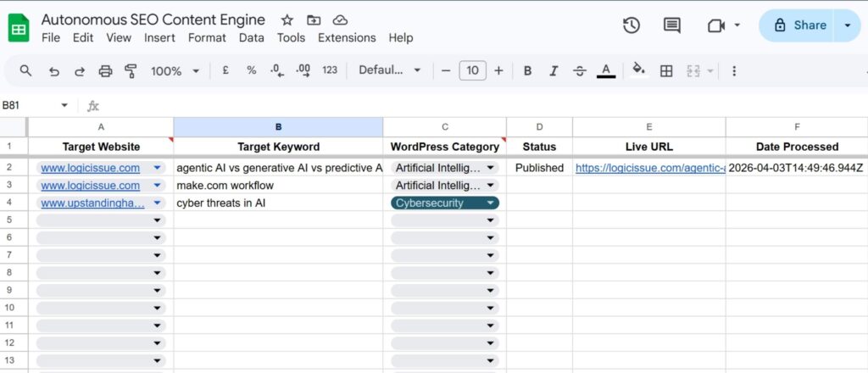Image resolution: width=868 pixels, height=373 pixels.
Task: Open the 100% zoom dropdown
Action: pyautogui.click(x=175, y=71)
